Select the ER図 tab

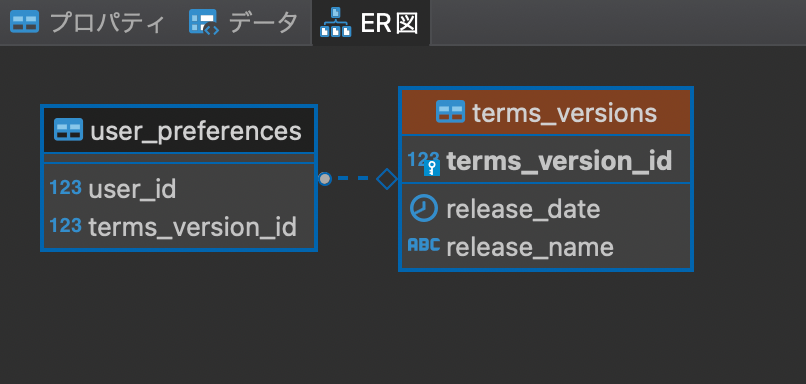pyautogui.click(x=370, y=23)
